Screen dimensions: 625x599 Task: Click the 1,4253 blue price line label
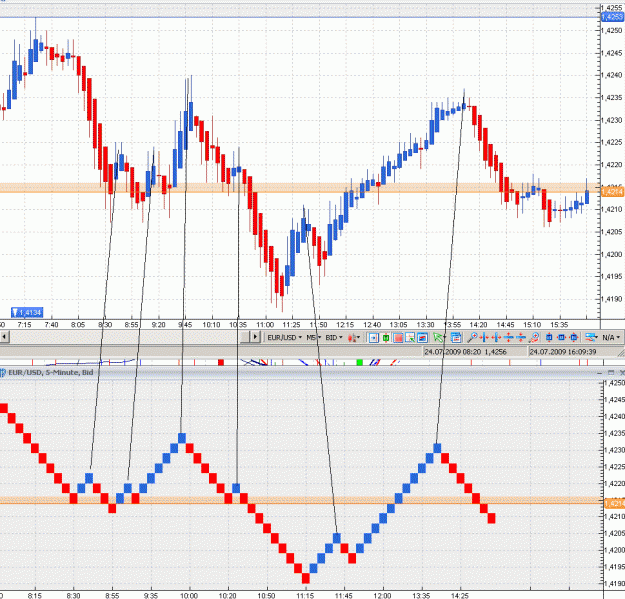coord(613,17)
